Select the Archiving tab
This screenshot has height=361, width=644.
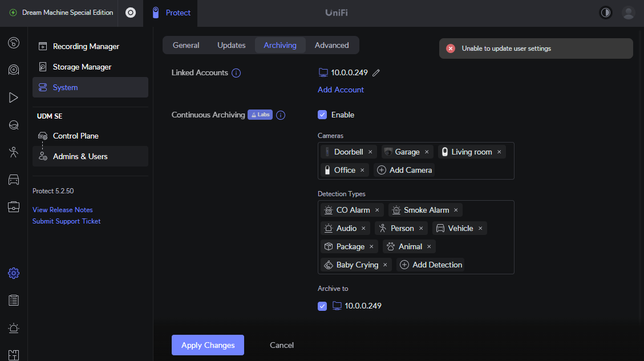(280, 45)
